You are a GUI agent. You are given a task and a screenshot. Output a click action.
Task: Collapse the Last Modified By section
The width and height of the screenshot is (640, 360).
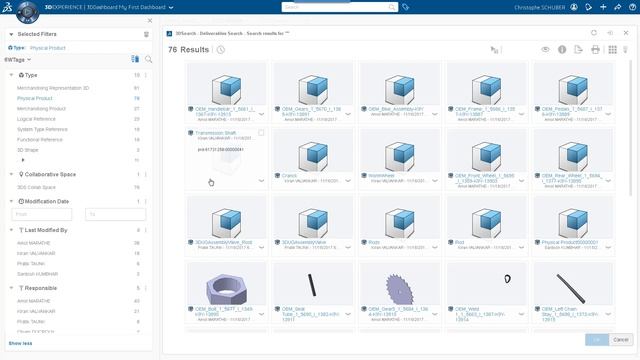[11, 230]
